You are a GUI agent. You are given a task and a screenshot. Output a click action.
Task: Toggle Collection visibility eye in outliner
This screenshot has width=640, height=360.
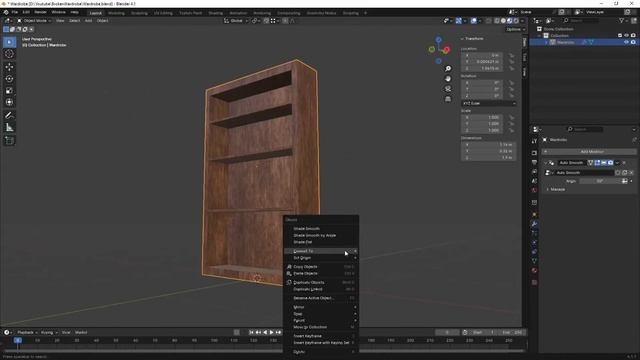[626, 36]
